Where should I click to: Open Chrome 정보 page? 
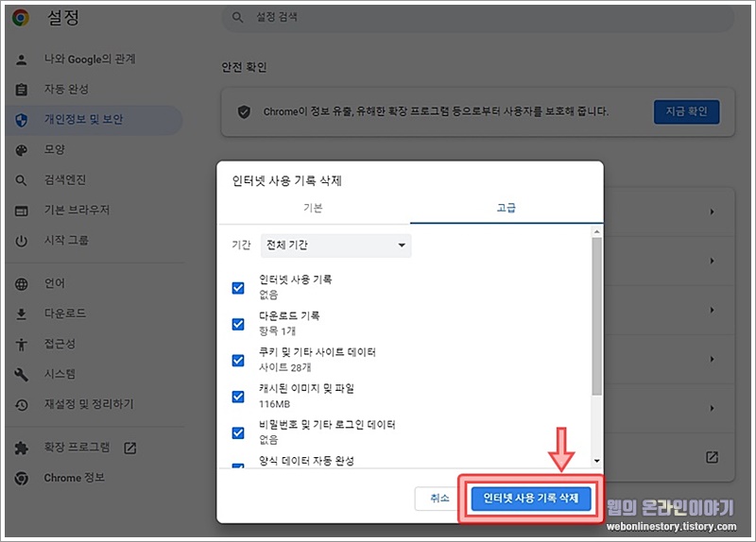point(94,478)
